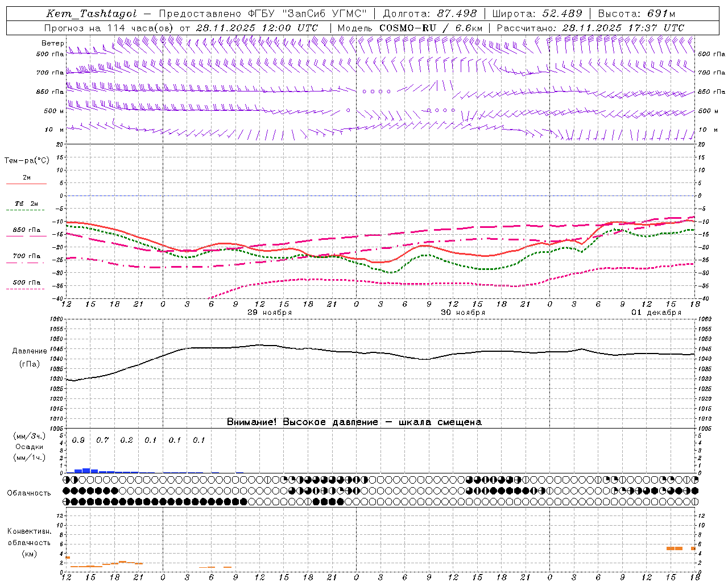Click the elevation text Высота: 691м

(636, 14)
